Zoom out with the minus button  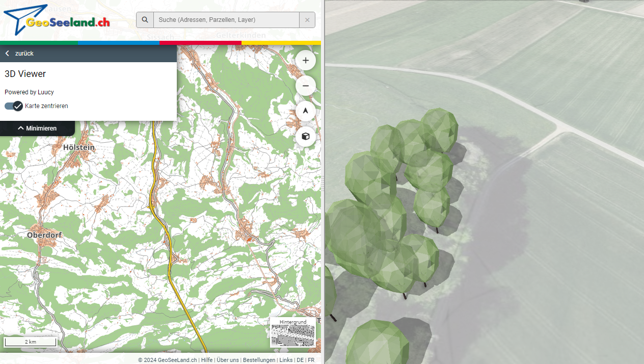click(x=306, y=86)
